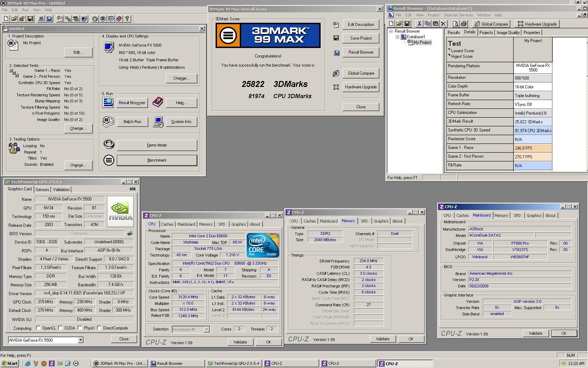
Task: Click GPU-Z save BIOS chip icon
Action: pyautogui.click(x=130, y=233)
